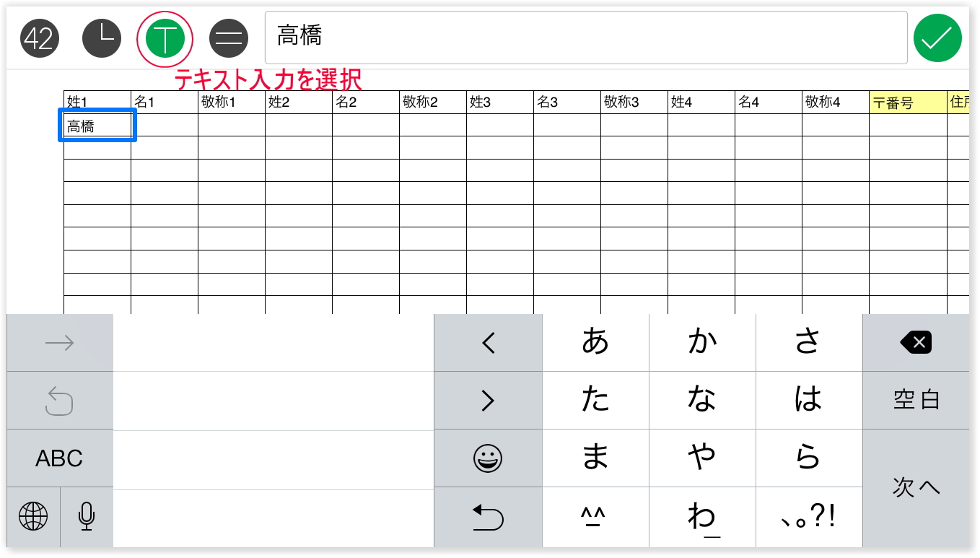The height and width of the screenshot is (558, 980).
Task: Tap the さ kana key
Action: (809, 343)
